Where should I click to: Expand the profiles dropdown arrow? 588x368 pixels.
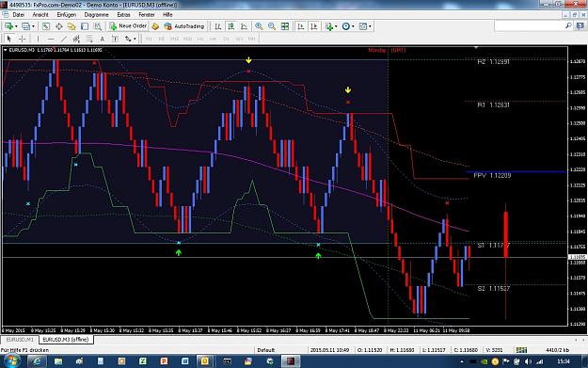pyautogui.click(x=33, y=26)
